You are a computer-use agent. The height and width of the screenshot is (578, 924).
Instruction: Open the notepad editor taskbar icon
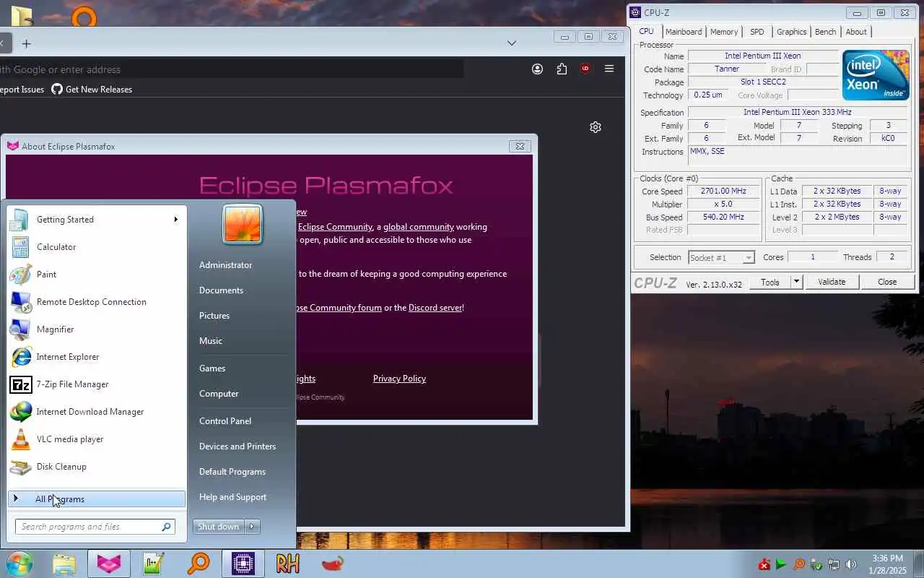pyautogui.click(x=154, y=564)
